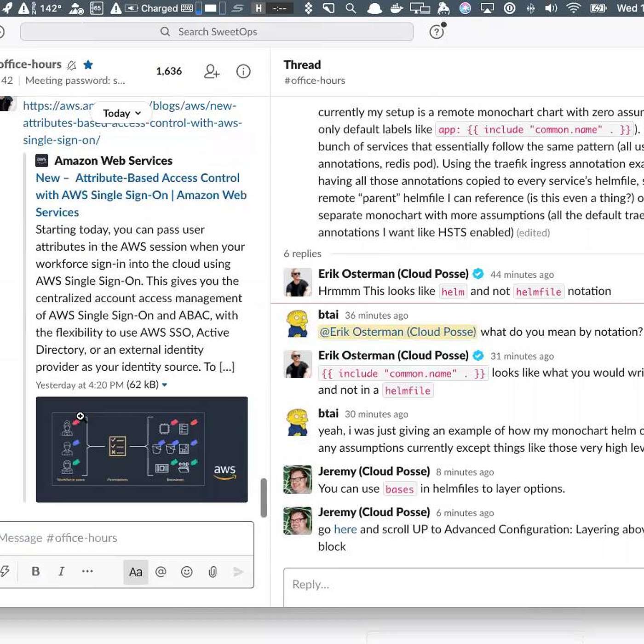Toggle bold formatting in message composer
The width and height of the screenshot is (644, 644).
35,571
